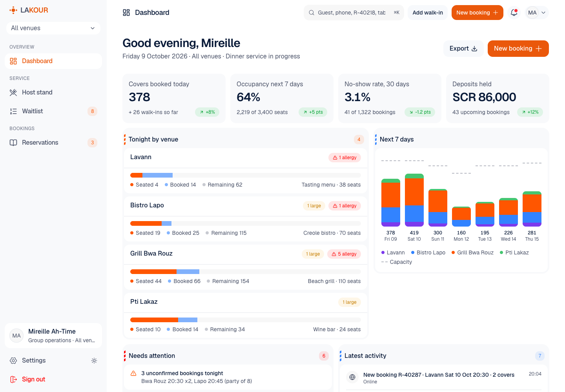
Task: Click Pti Lakaz 1 large tag
Action: [349, 302]
